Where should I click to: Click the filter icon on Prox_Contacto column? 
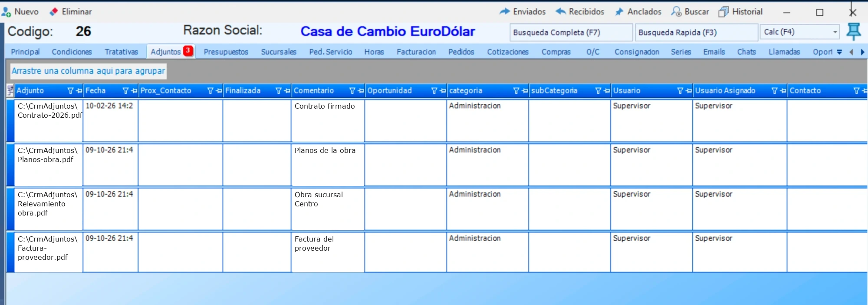(x=210, y=91)
